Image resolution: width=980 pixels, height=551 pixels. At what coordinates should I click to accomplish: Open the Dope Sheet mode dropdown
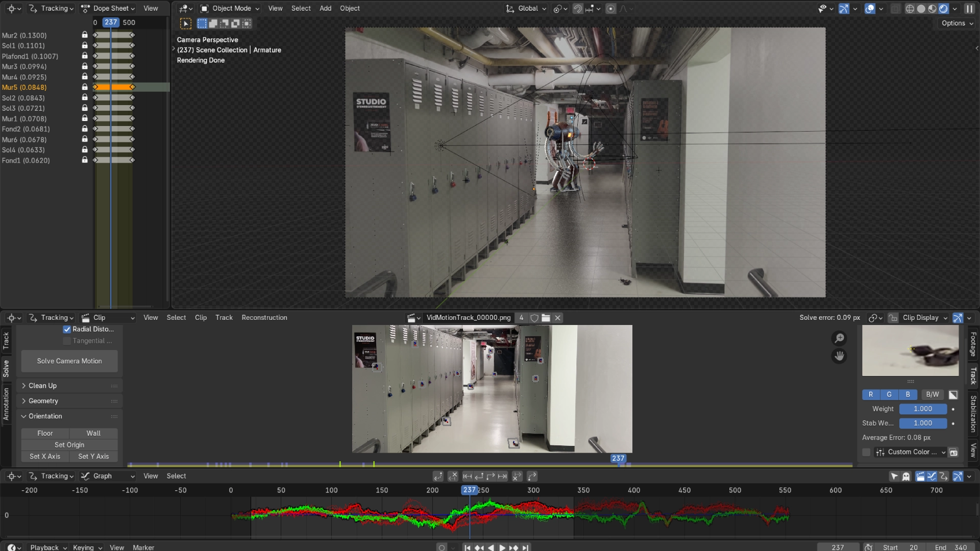[107, 8]
